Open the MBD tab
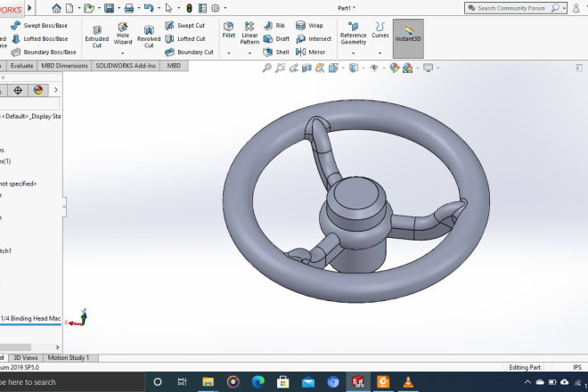Image resolution: width=588 pixels, height=392 pixels. click(174, 66)
